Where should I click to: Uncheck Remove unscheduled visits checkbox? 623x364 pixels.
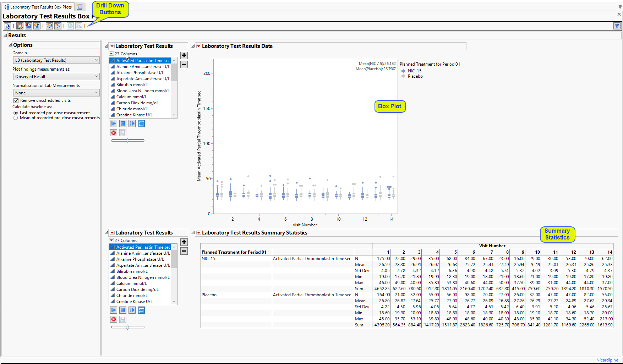coord(16,100)
